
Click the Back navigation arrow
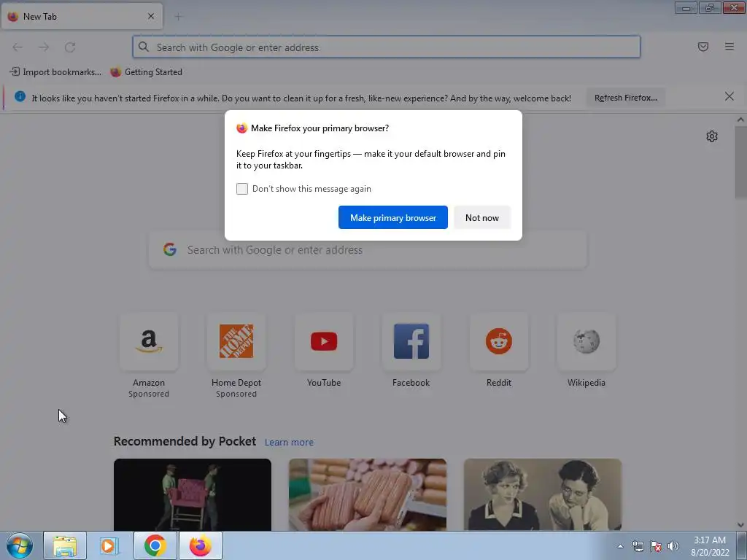pos(18,47)
